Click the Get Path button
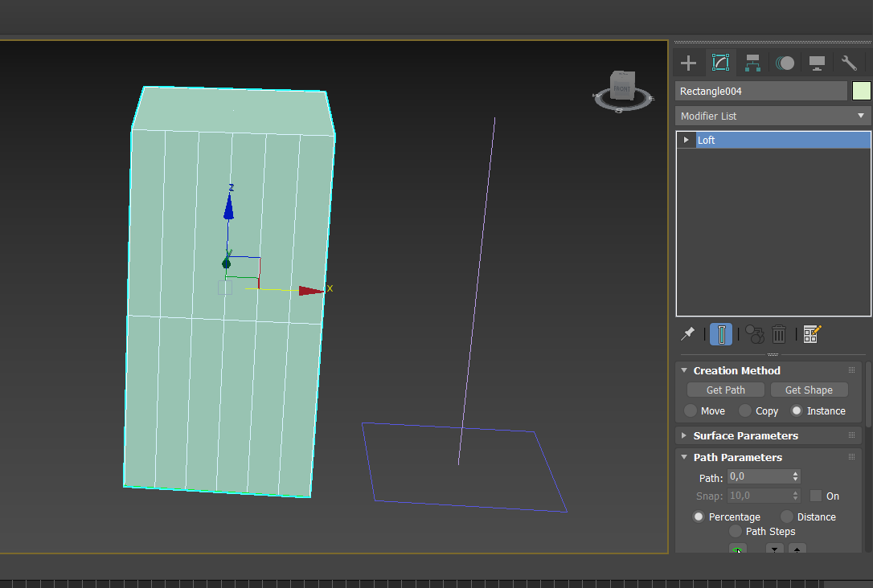Screen dimensions: 873x588 pos(725,390)
